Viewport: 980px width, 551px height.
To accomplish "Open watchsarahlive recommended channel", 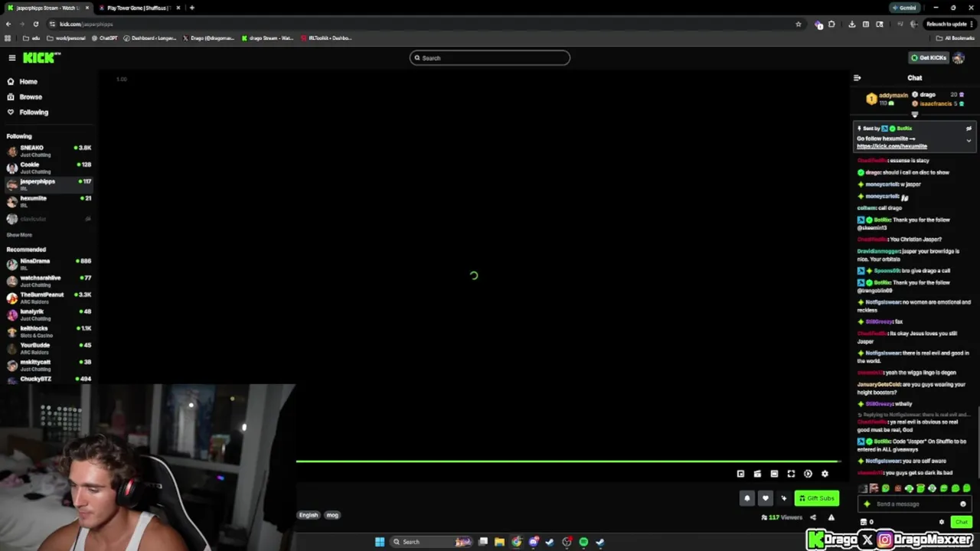I will click(x=49, y=281).
